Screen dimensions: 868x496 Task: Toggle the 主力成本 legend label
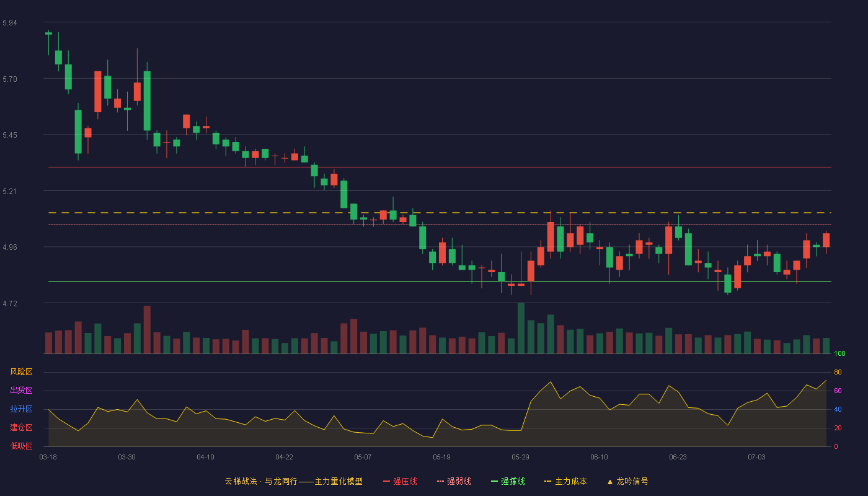(570, 481)
